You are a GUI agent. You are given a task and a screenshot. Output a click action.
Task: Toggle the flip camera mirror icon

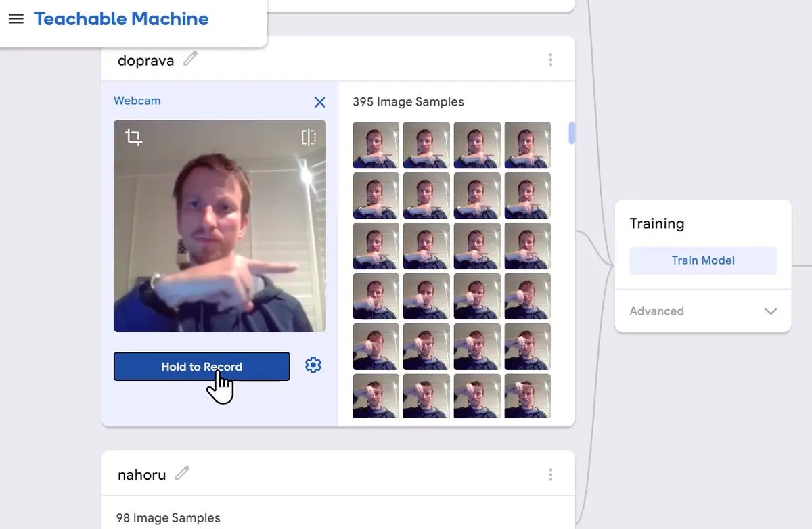pos(309,137)
